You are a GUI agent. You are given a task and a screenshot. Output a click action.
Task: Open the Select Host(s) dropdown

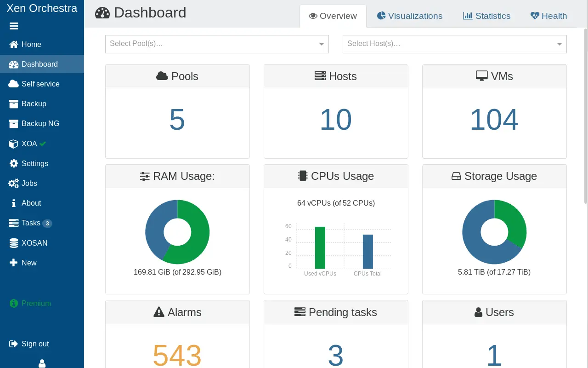[455, 44]
